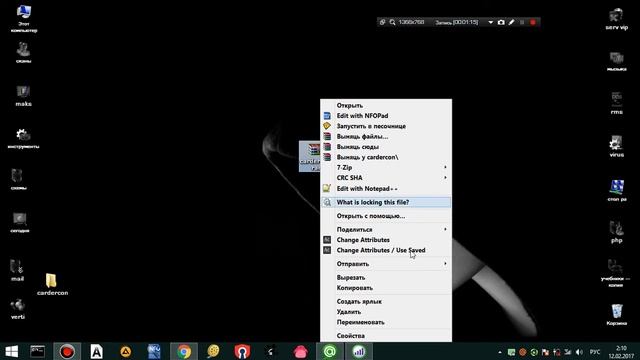Image resolution: width=640 pixels, height=360 pixels.
Task: Open the recorder dropdown arrow
Action: click(x=491, y=22)
